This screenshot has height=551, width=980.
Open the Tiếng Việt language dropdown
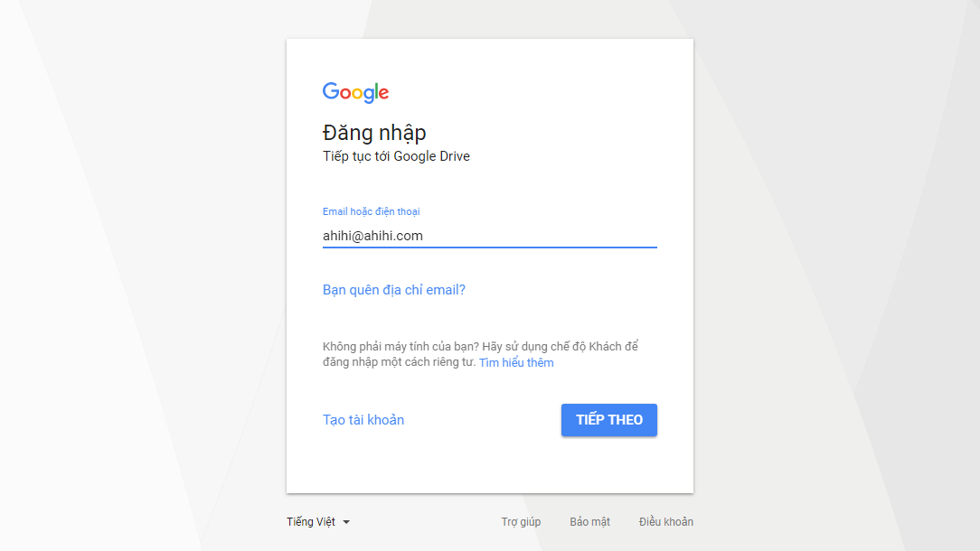point(312,522)
